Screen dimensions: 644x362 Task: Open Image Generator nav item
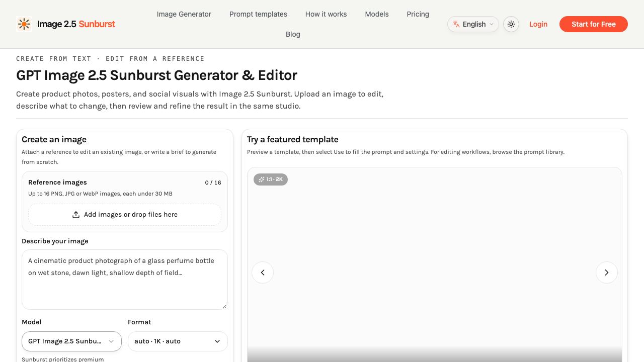click(x=184, y=14)
